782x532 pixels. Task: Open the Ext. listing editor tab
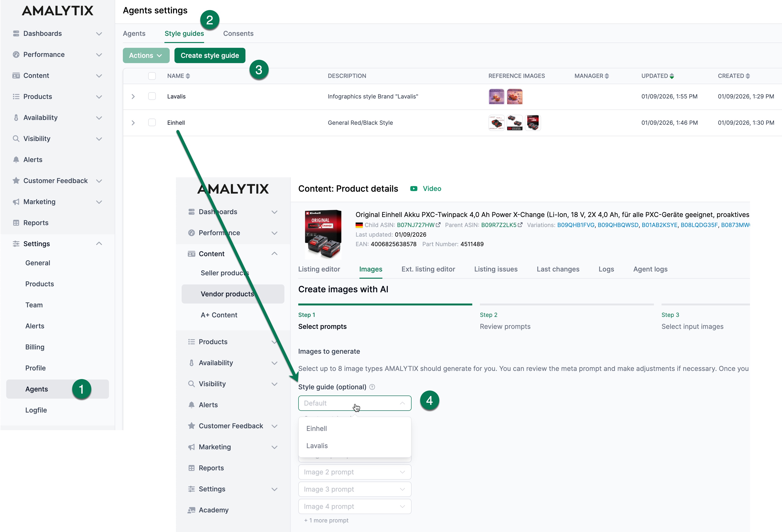[x=428, y=269]
